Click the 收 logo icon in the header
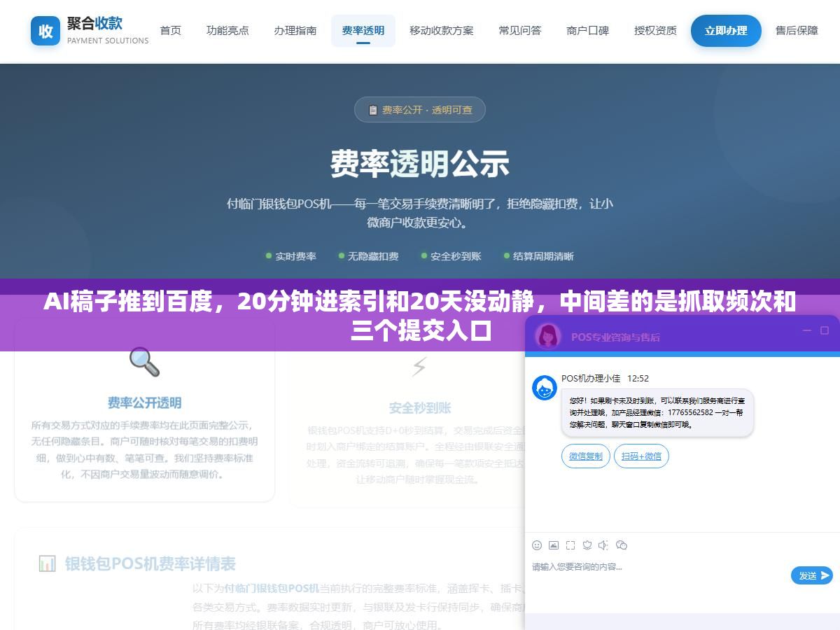840x630 pixels. click(45, 31)
